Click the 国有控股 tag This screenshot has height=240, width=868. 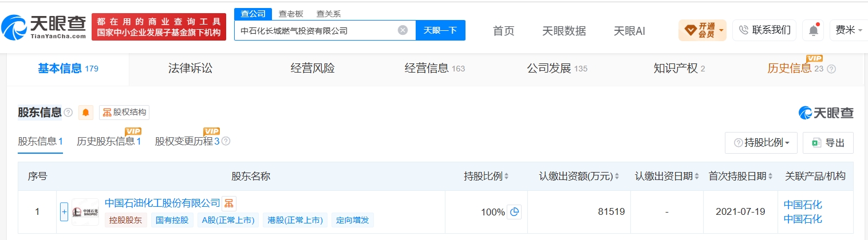click(172, 220)
